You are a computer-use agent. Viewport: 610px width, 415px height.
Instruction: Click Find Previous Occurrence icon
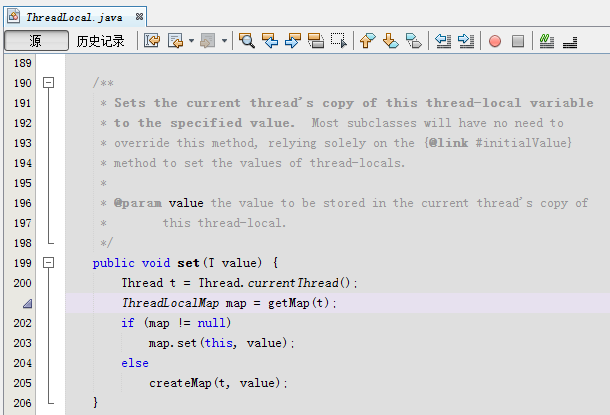click(x=270, y=40)
